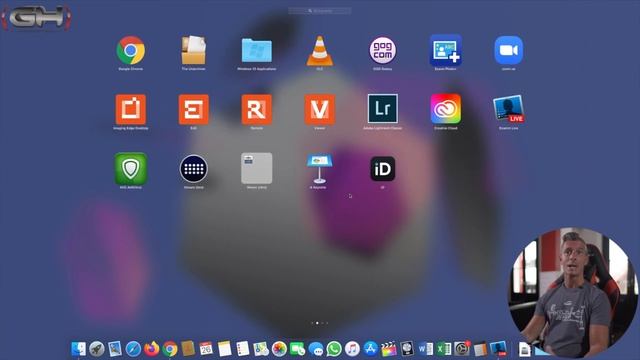The height and width of the screenshot is (360, 640).
Task: Open Microsoft Word from the Dock
Action: point(425,349)
